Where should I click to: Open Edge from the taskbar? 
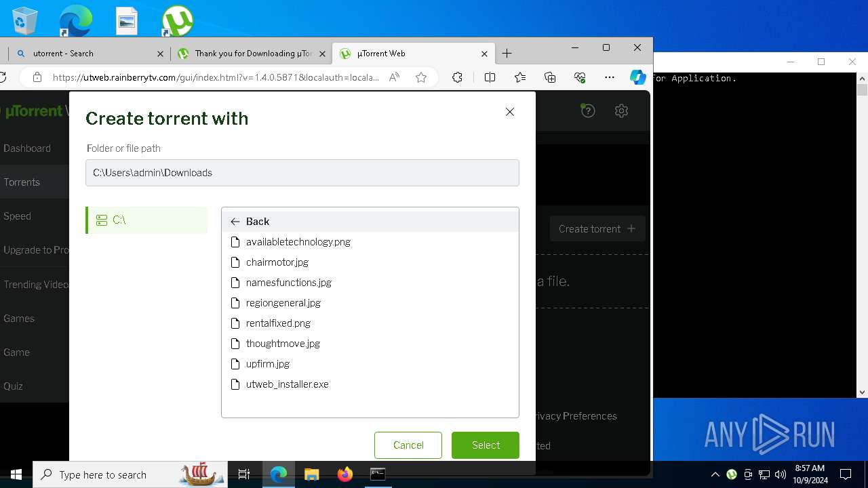279,474
